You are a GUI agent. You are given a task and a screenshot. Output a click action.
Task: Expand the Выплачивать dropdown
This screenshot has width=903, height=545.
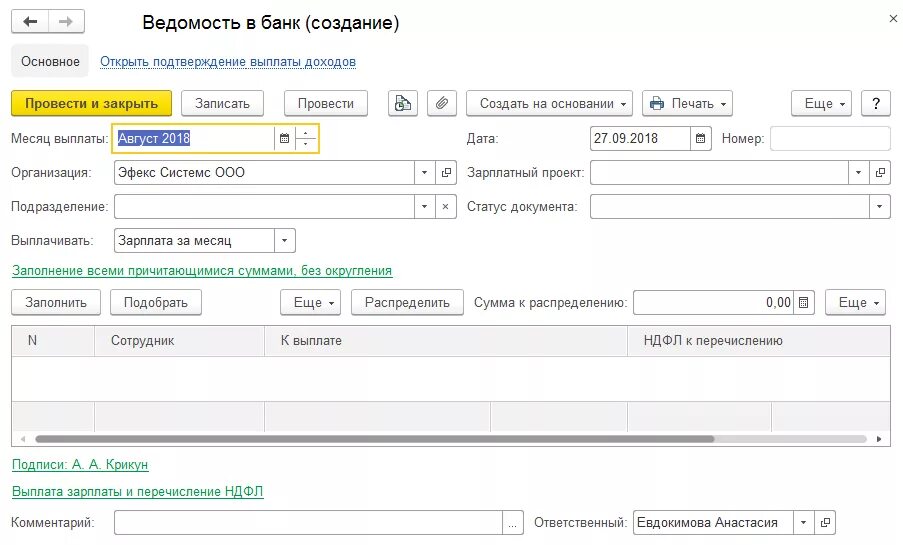[285, 241]
